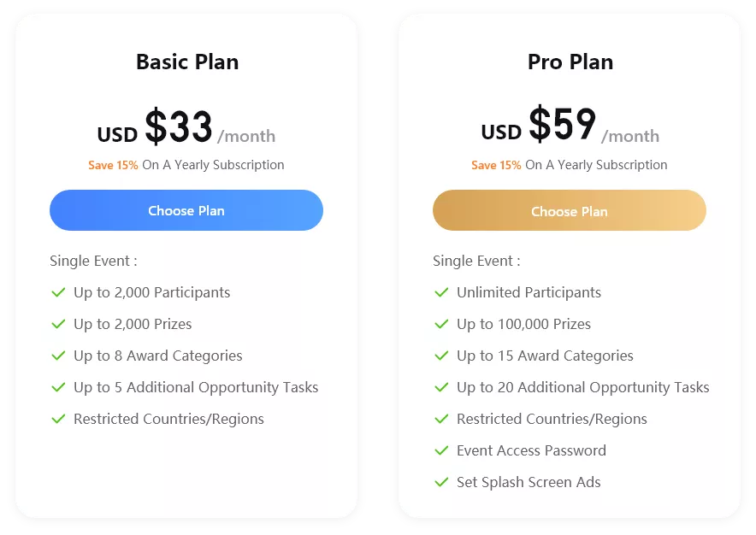The height and width of the screenshot is (535, 756).
Task: Click checkmark beside Up to 8 Award Categories
Action: click(x=58, y=356)
